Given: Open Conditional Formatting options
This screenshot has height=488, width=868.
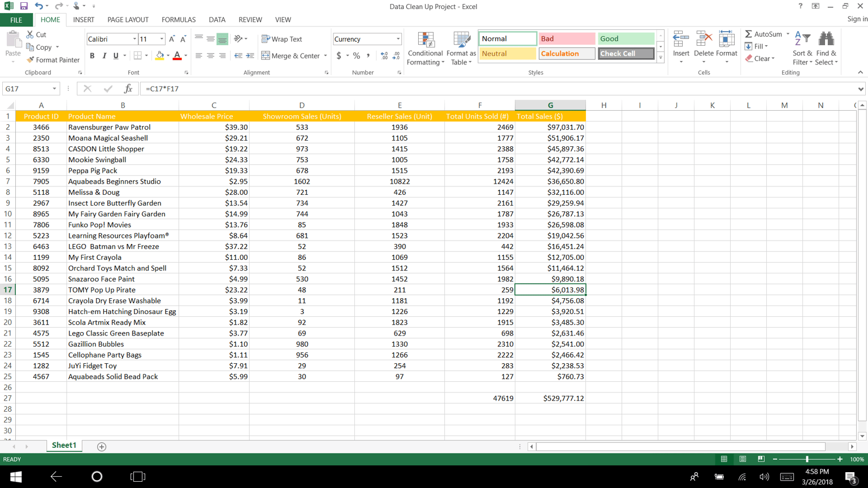Looking at the screenshot, I should (x=425, y=49).
